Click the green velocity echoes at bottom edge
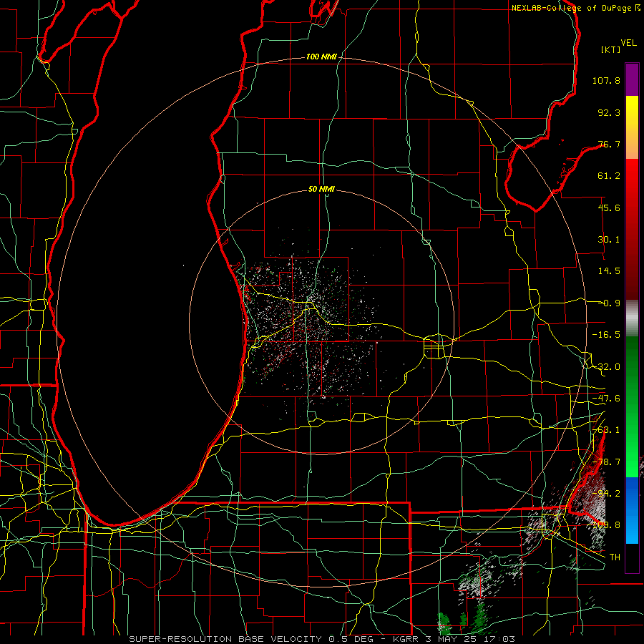The image size is (644, 644). (x=464, y=620)
